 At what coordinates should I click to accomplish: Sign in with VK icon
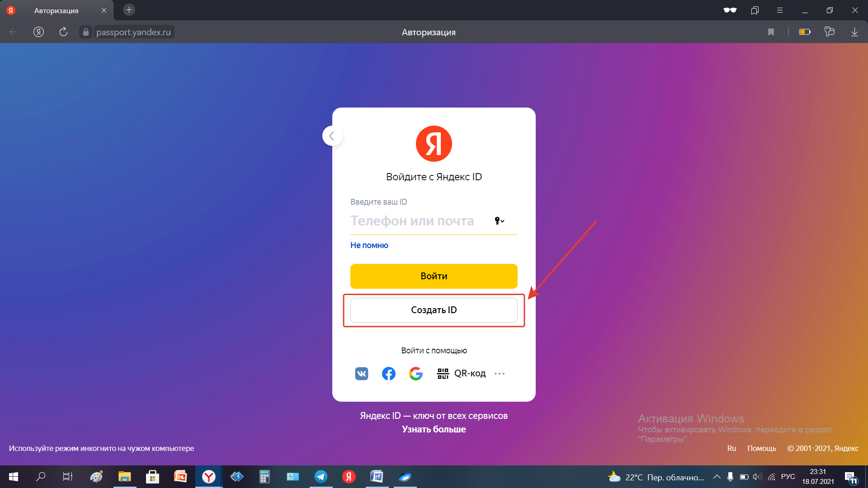tap(362, 374)
